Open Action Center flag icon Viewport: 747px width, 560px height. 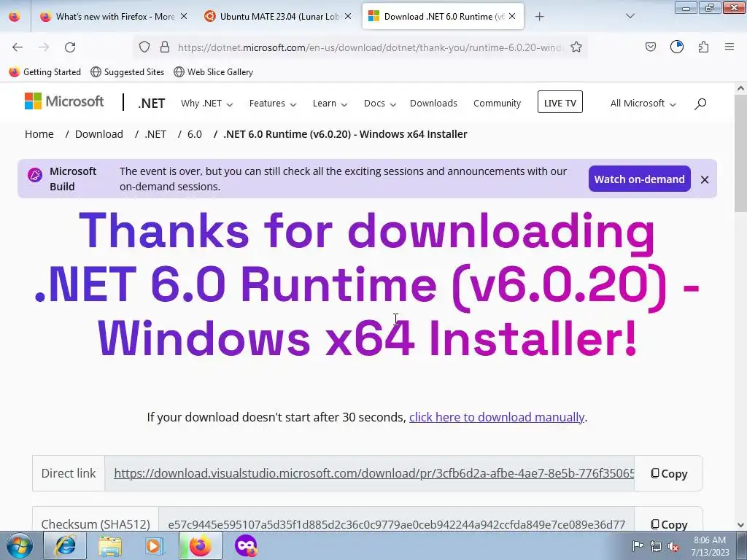[638, 545]
